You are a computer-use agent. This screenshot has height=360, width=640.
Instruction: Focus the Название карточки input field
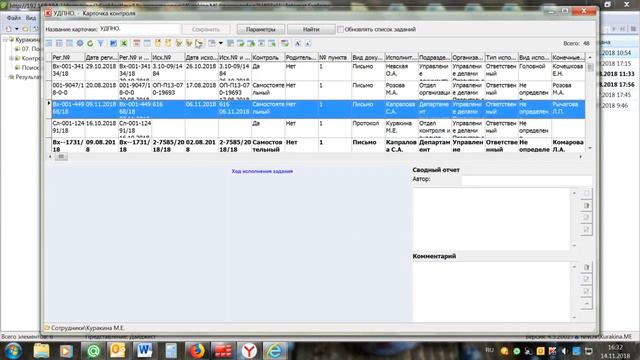pyautogui.click(x=139, y=29)
